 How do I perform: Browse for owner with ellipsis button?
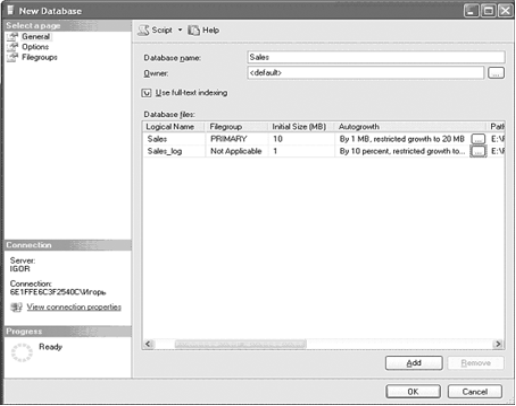[496, 73]
